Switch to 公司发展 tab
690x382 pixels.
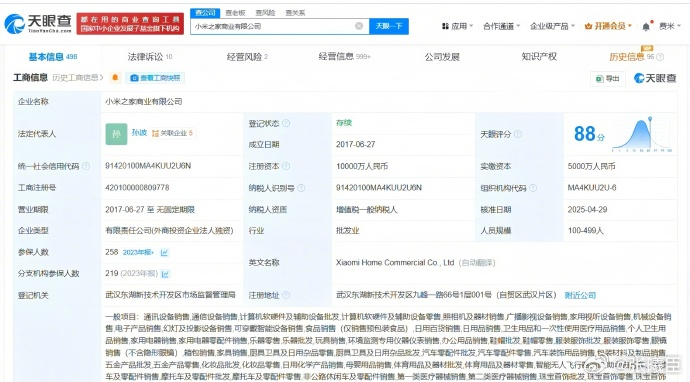[442, 57]
